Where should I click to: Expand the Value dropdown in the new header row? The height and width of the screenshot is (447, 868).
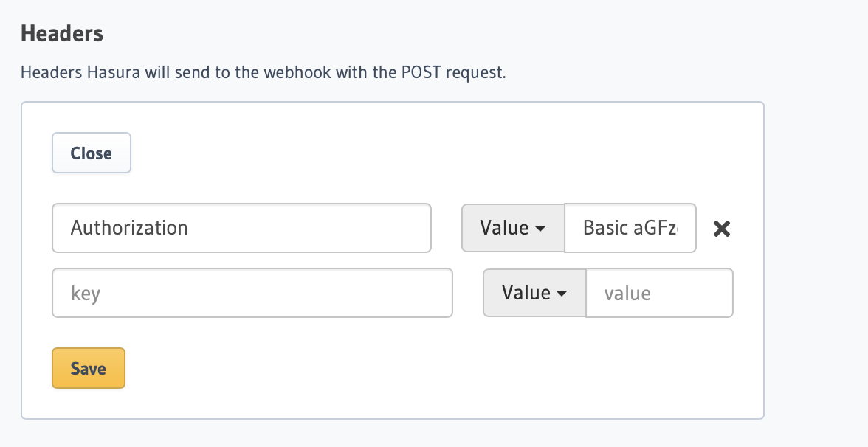pos(534,293)
